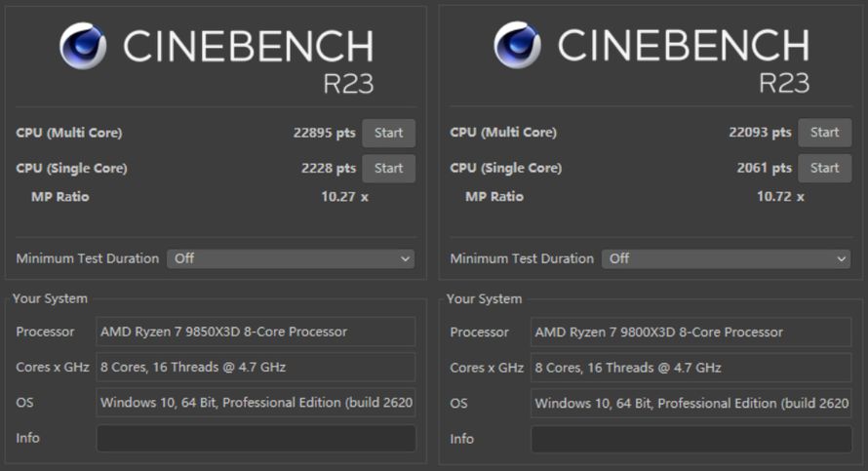Select the left panel's Cores x GHz field

(256, 368)
